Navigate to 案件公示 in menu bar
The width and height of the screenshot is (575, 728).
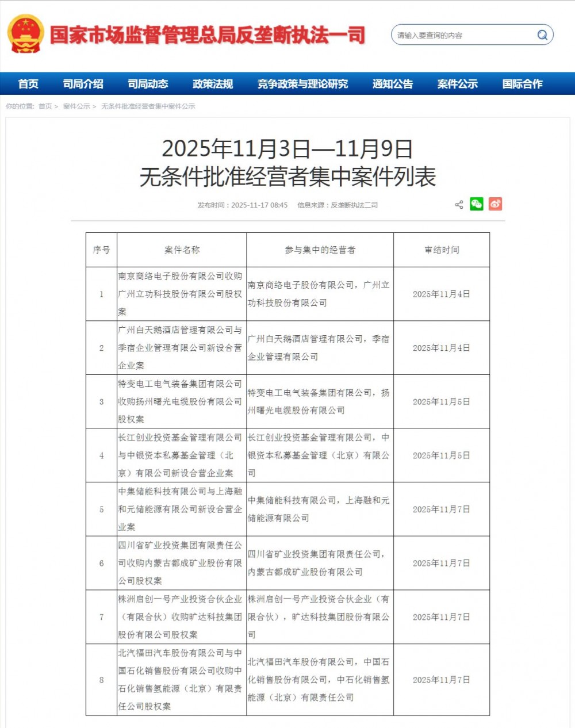click(x=457, y=84)
